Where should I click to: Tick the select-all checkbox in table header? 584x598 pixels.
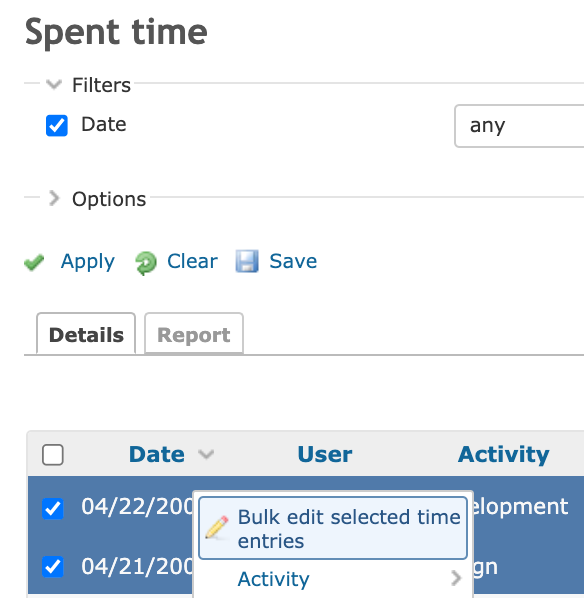click(53, 455)
